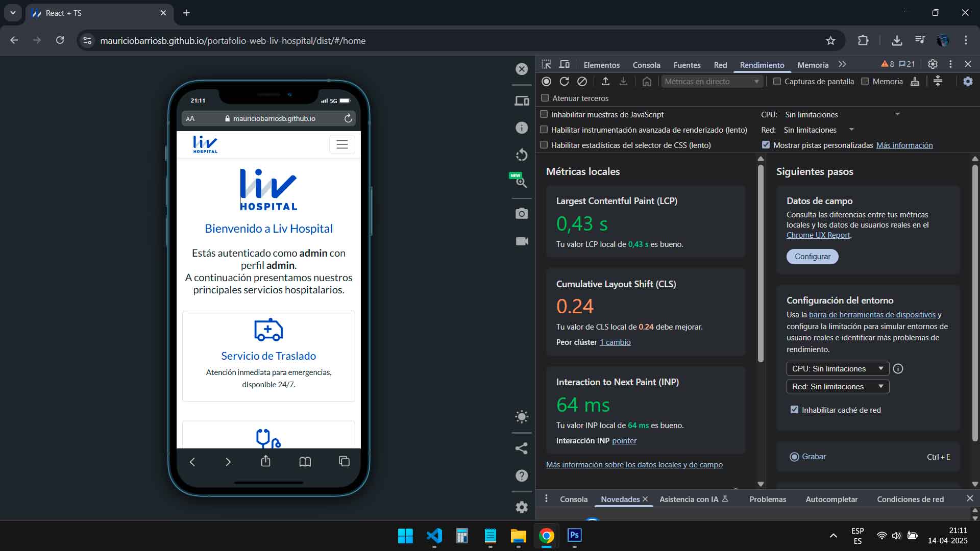Click the simulator video record icon
The width and height of the screenshot is (980, 551).
tap(522, 241)
